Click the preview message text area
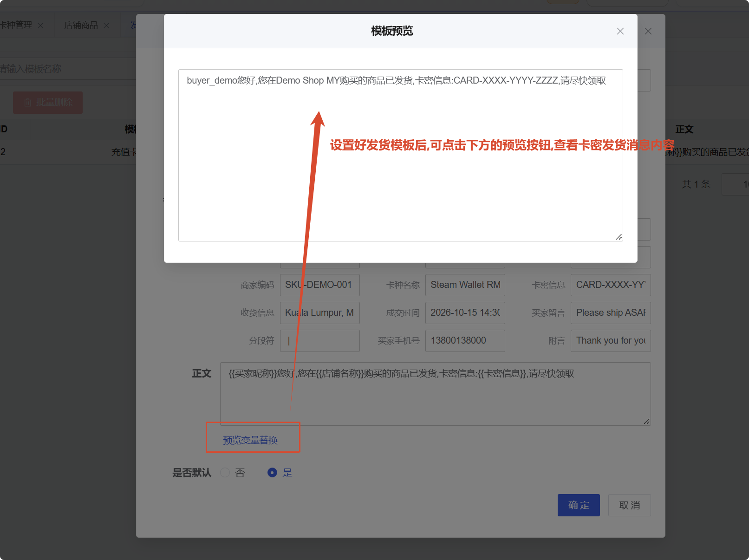Screen dimensions: 749x560 (400, 155)
